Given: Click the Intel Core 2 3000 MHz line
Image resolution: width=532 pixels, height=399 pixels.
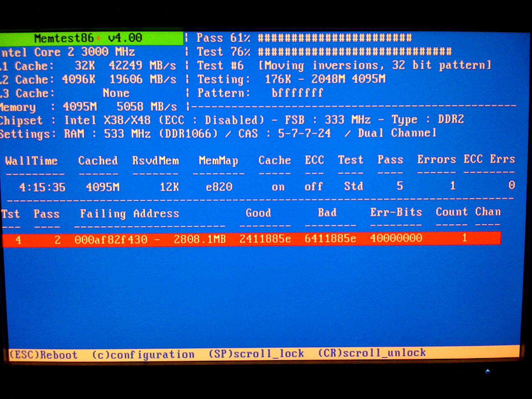Looking at the screenshot, I should point(68,52).
